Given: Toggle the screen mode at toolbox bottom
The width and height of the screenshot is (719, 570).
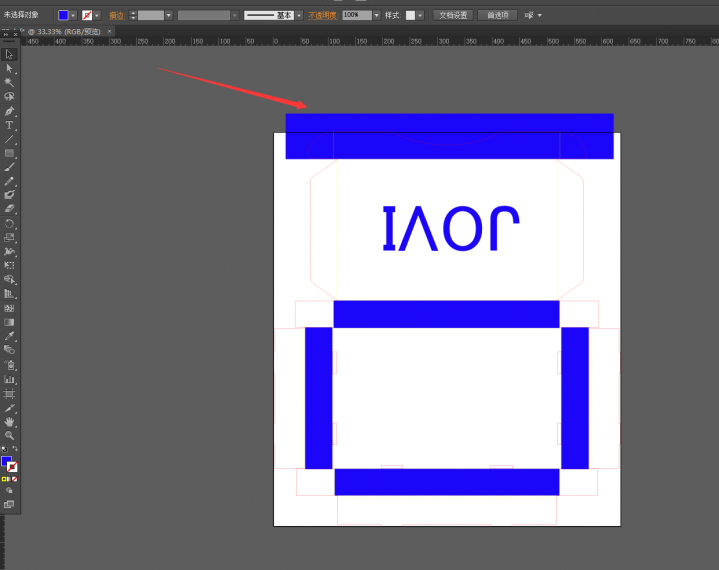Looking at the screenshot, I should (x=9, y=504).
